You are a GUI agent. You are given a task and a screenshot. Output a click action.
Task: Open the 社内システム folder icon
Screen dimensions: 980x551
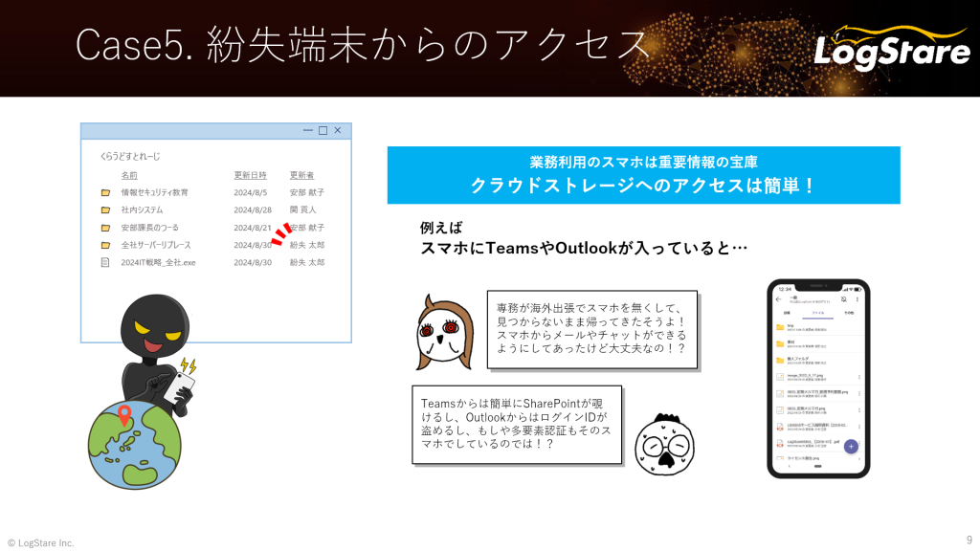[x=105, y=210]
